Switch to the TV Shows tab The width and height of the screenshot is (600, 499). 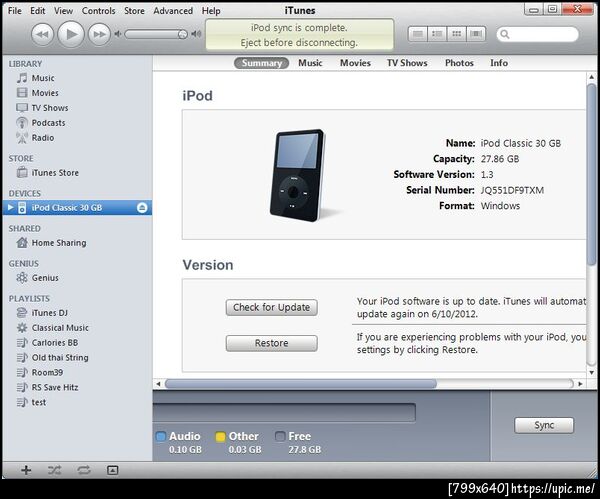coord(407,63)
